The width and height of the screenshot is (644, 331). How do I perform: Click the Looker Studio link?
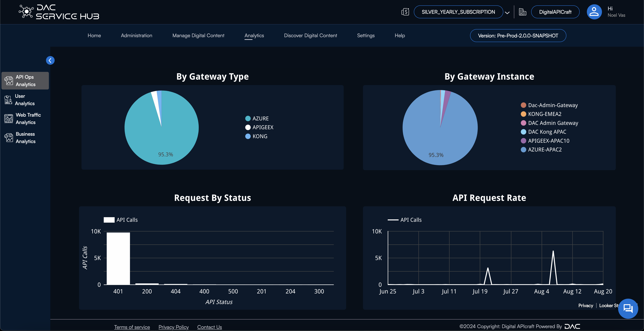(609, 305)
